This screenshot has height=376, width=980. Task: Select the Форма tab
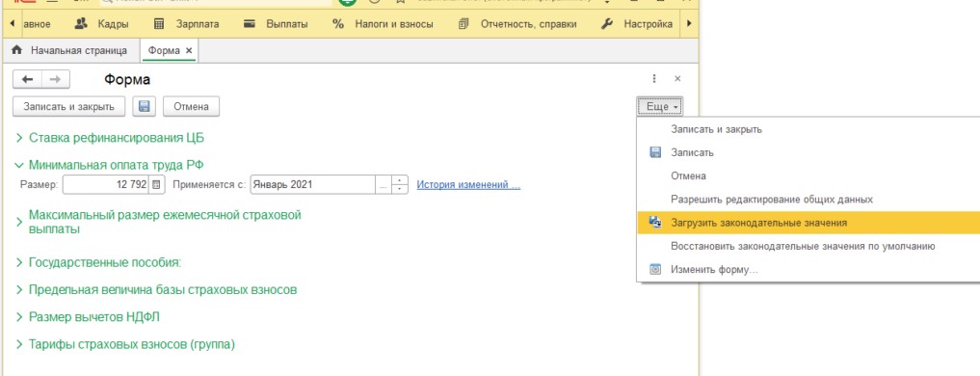point(164,51)
